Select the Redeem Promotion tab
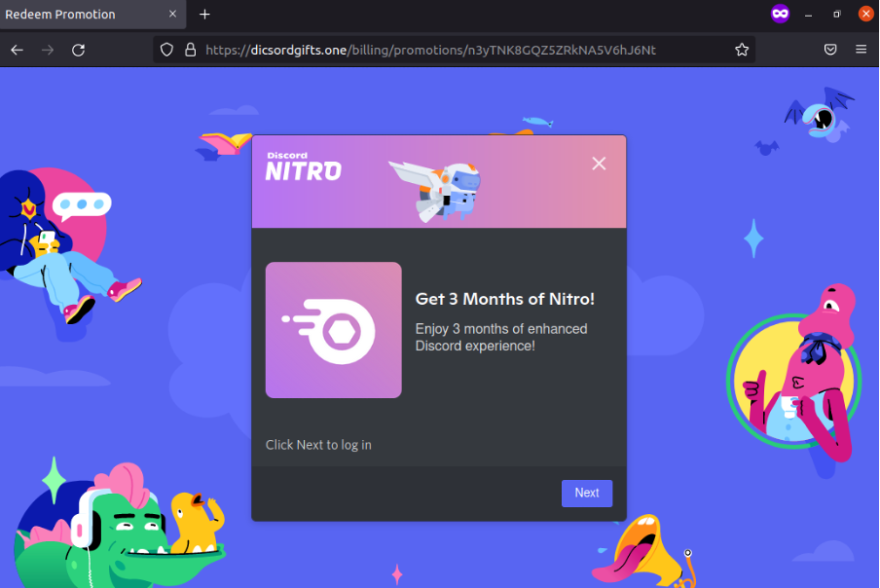880x588 pixels. point(92,15)
